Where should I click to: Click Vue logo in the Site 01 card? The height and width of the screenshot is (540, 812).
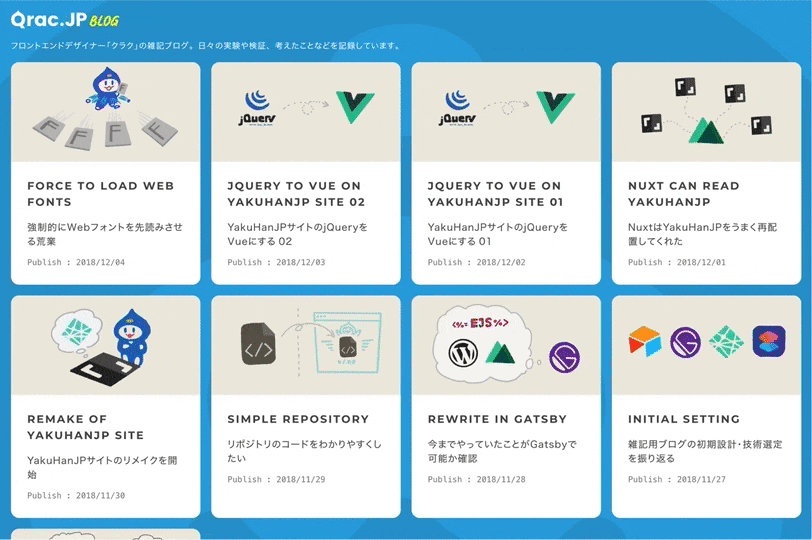pos(555,107)
